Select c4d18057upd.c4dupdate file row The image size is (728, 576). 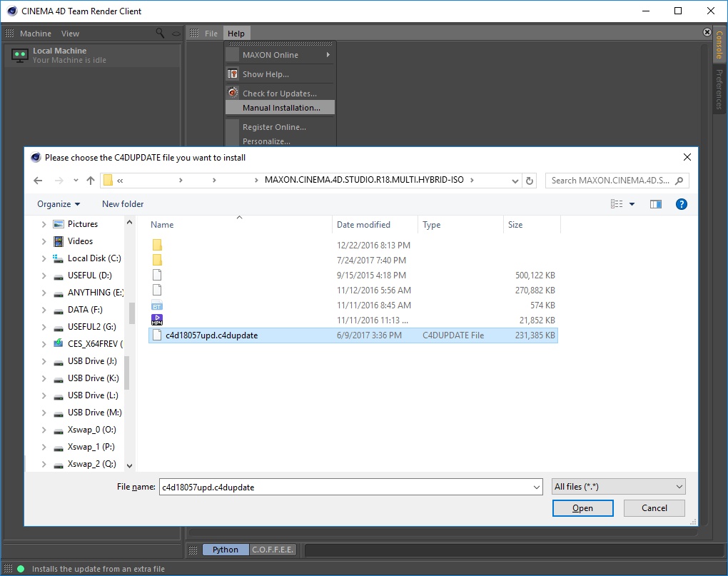(x=353, y=335)
